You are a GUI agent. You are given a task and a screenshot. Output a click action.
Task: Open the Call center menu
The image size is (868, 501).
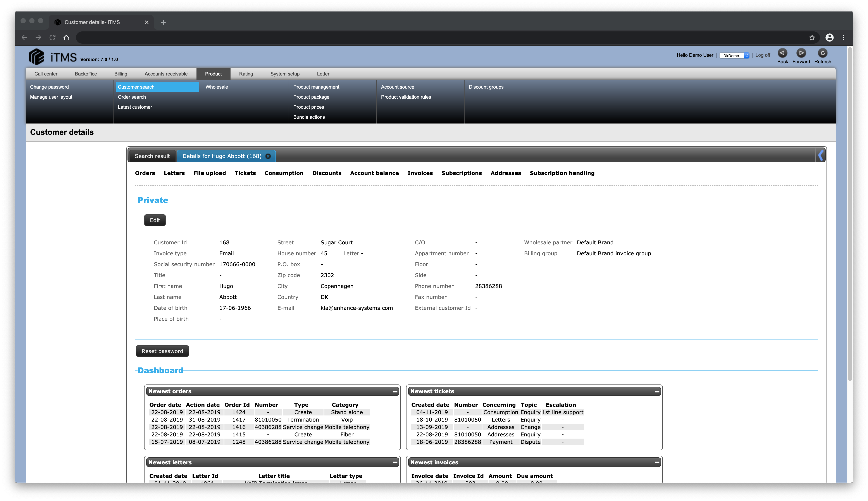[46, 74]
